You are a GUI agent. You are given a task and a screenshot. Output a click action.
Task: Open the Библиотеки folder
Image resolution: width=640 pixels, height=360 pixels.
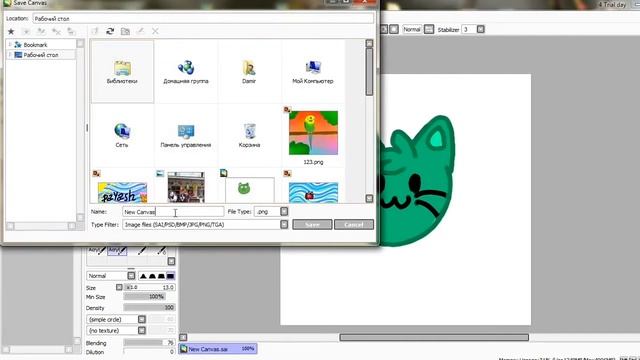(122, 71)
